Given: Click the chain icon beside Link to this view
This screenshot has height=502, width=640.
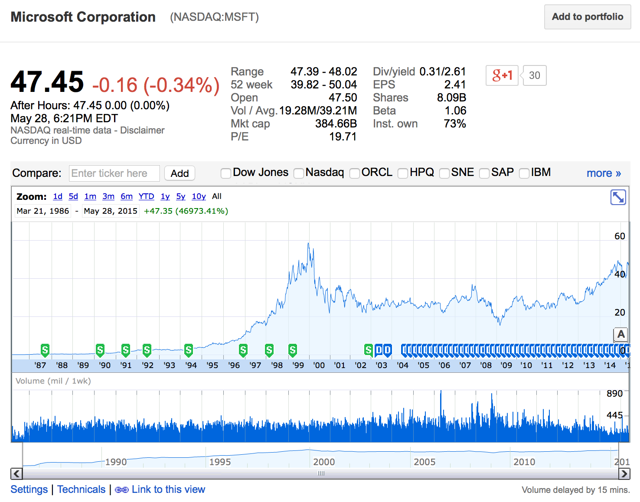Looking at the screenshot, I should coord(122,490).
